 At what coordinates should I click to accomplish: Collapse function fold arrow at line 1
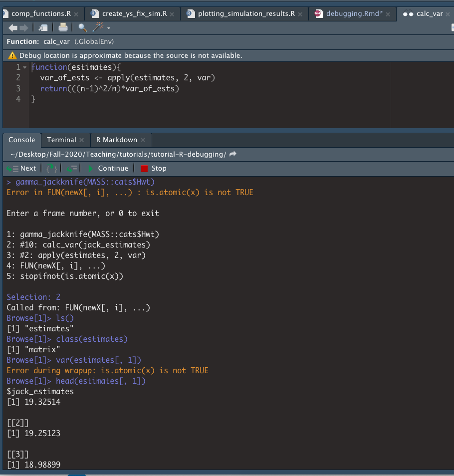coord(25,67)
